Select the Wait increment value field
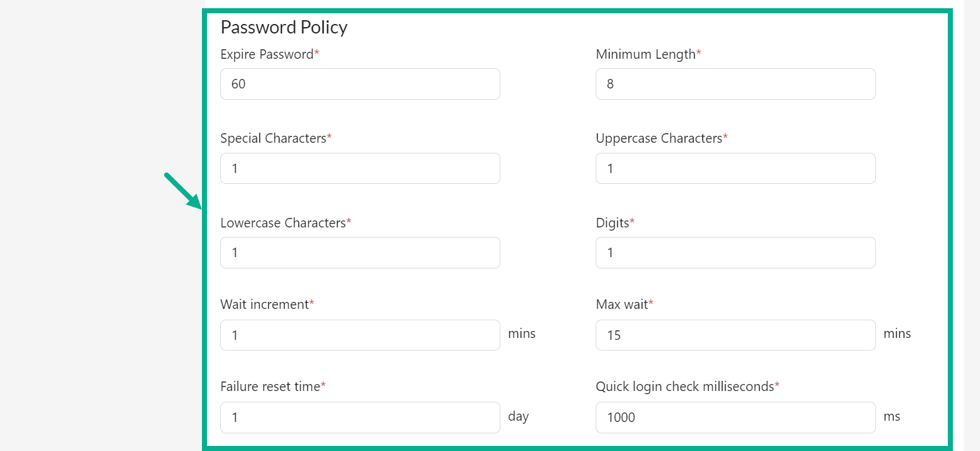980x451 pixels. [359, 335]
